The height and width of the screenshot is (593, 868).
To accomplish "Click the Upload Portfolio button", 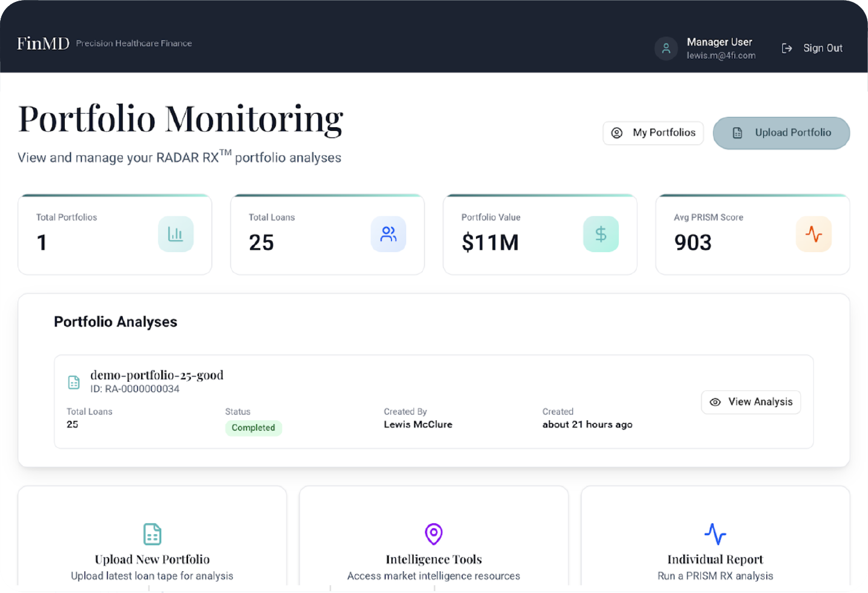I will 781,133.
